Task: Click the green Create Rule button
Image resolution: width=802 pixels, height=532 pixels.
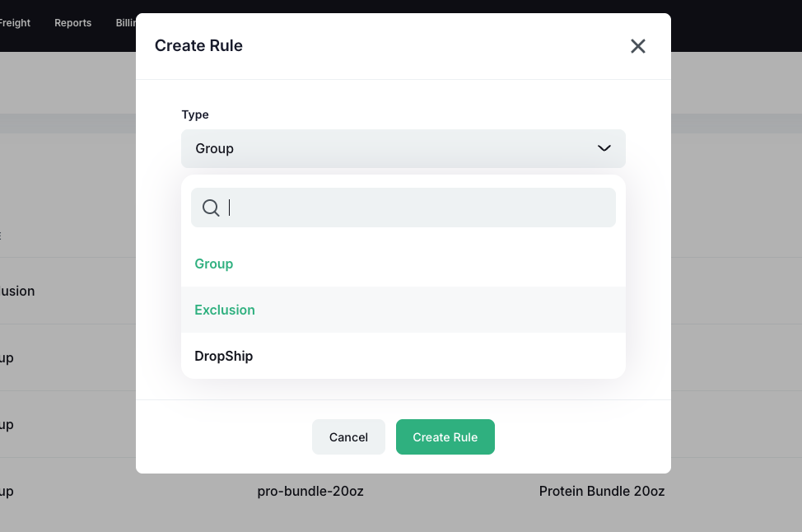Action: [x=445, y=436]
